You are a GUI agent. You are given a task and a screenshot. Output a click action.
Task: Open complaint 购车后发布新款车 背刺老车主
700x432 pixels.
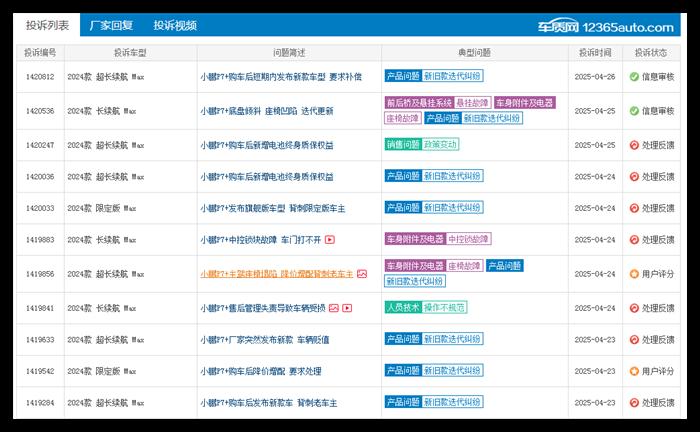tap(268, 403)
